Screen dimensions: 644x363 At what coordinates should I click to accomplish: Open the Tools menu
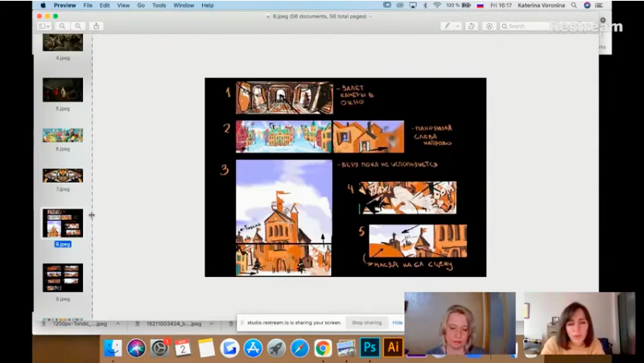coord(159,5)
